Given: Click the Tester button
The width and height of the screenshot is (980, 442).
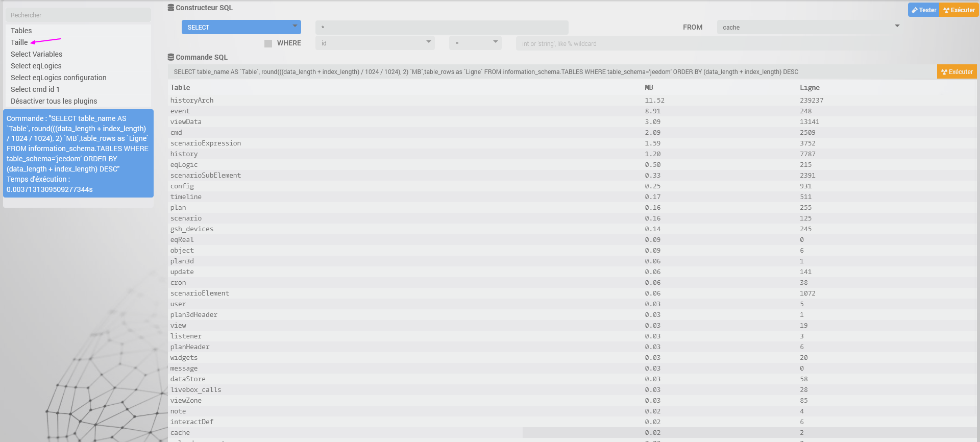Looking at the screenshot, I should click(924, 10).
